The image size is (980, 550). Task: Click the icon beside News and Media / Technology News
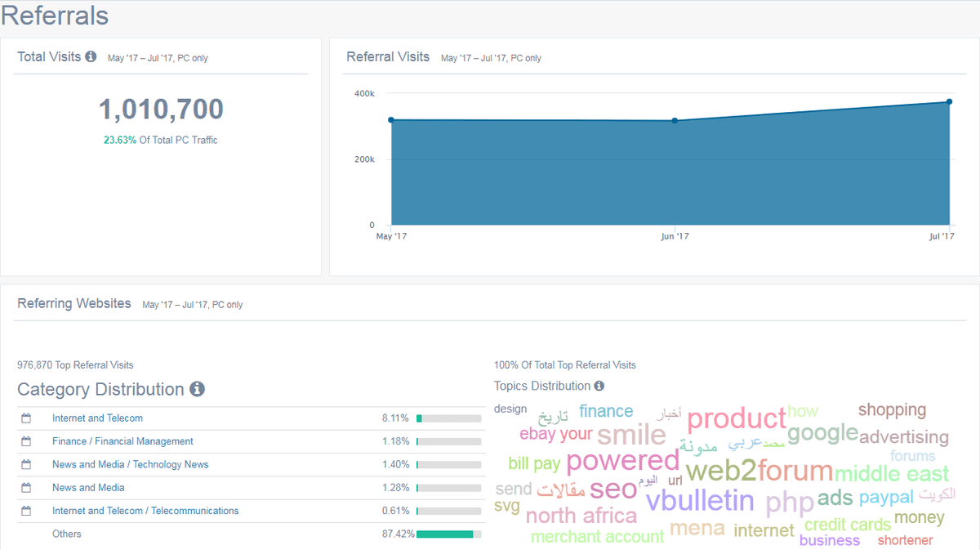coord(26,464)
